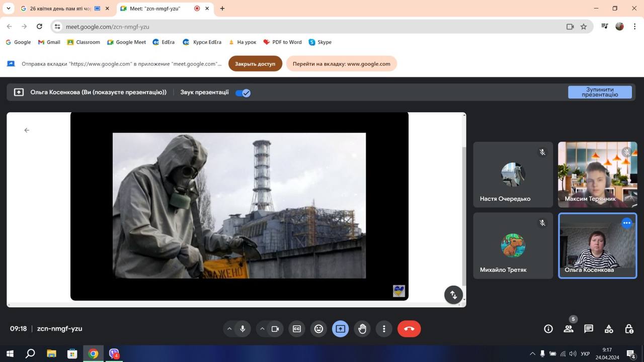Open more options three-dot menu
This screenshot has width=644, height=362.
click(384, 329)
